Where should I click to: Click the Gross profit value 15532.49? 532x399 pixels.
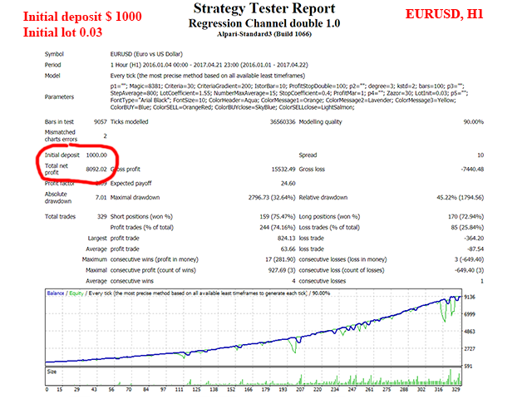tap(283, 169)
